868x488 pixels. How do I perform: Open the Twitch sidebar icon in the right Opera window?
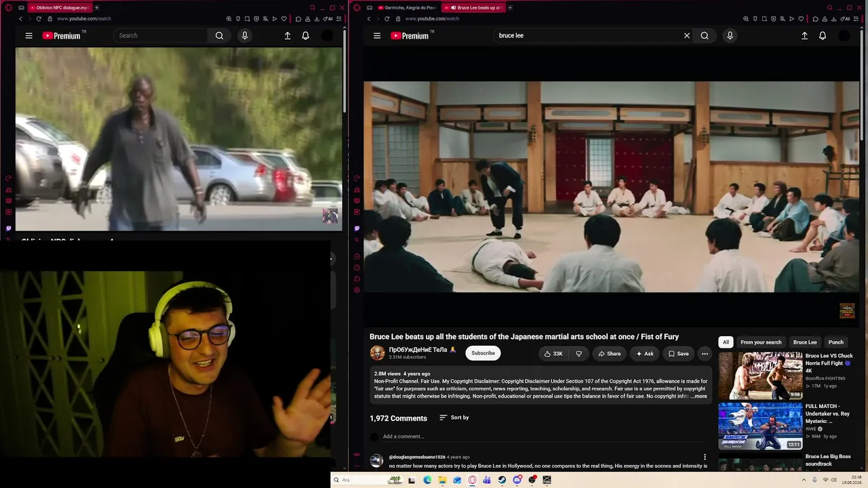tap(357, 228)
